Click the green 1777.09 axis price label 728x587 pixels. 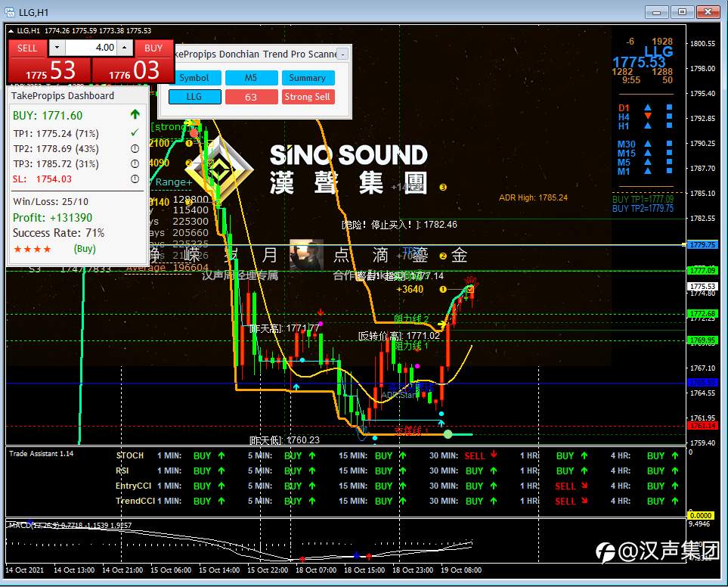pos(702,270)
